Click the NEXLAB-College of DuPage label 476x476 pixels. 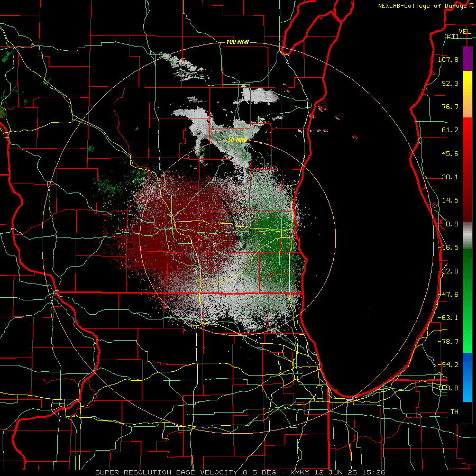click(425, 6)
